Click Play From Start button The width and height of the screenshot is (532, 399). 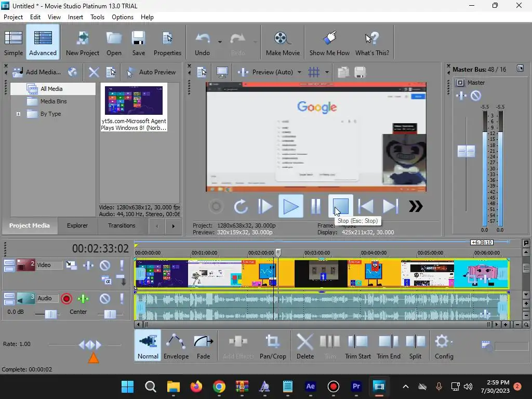click(265, 206)
